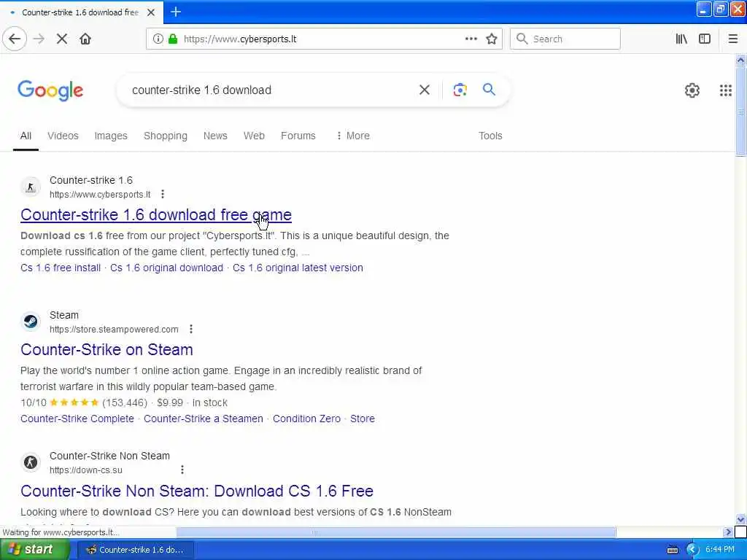This screenshot has width=747, height=560.
Task: Click the vertical scrollbar down arrow
Action: pos(740,519)
